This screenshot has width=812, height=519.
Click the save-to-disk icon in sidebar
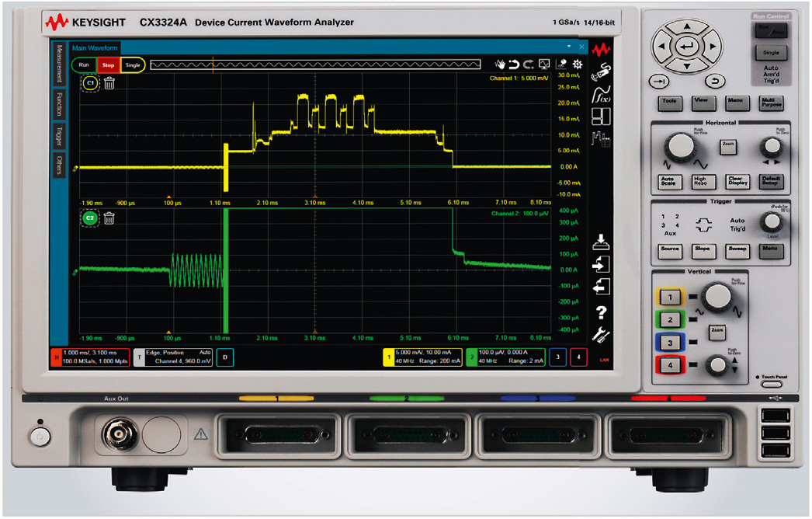pyautogui.click(x=601, y=242)
